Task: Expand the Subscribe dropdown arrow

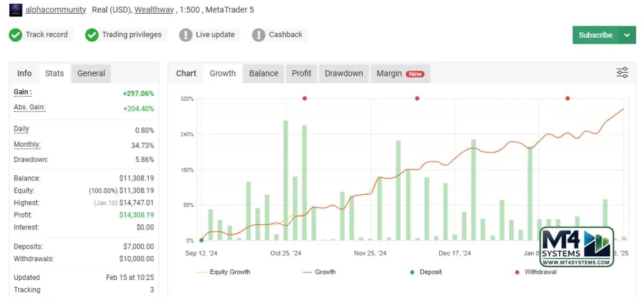Action: (x=627, y=35)
